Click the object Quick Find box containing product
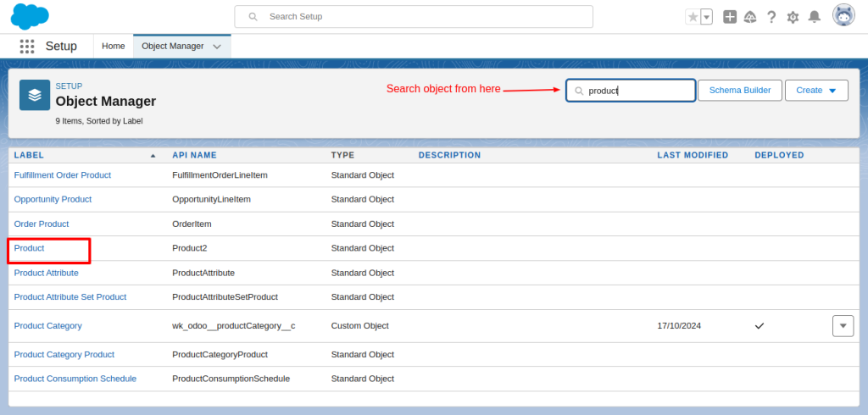This screenshot has height=415, width=868. 631,91
